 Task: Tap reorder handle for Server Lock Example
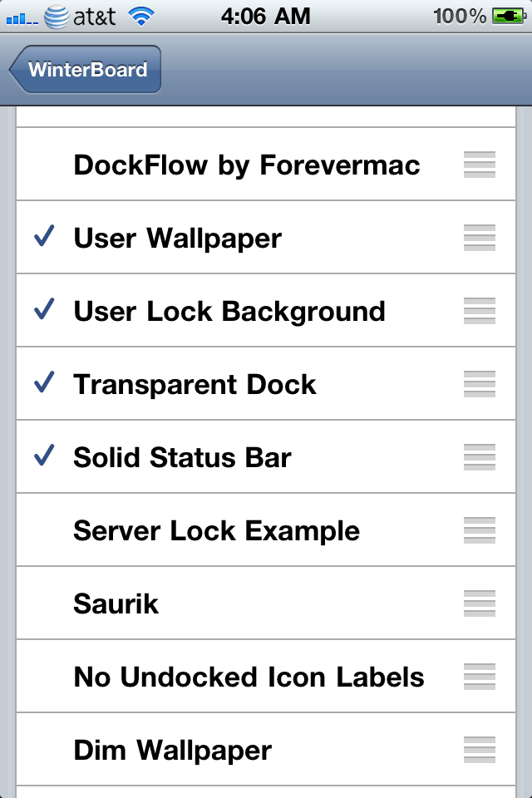click(479, 530)
